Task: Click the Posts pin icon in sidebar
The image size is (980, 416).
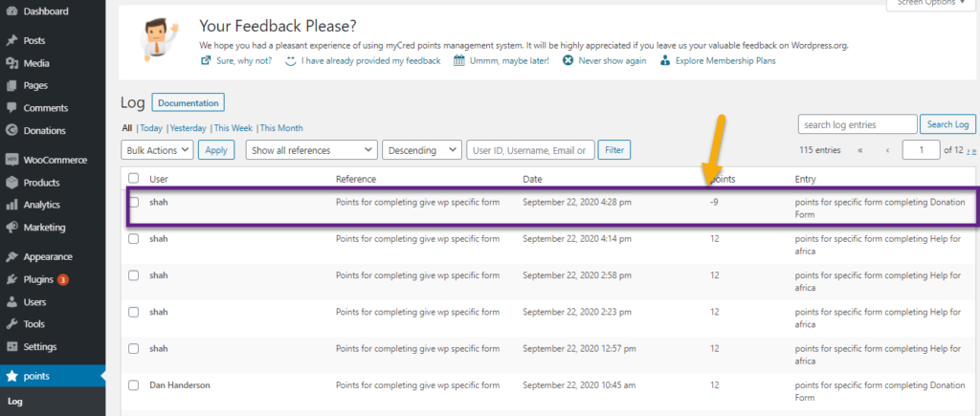Action: click(x=11, y=41)
